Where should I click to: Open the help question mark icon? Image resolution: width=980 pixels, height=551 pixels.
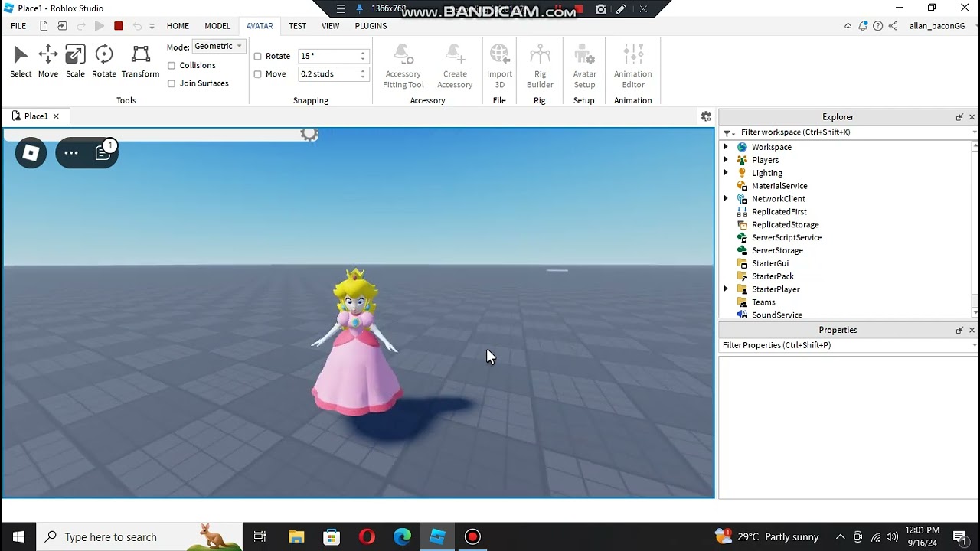(x=878, y=26)
